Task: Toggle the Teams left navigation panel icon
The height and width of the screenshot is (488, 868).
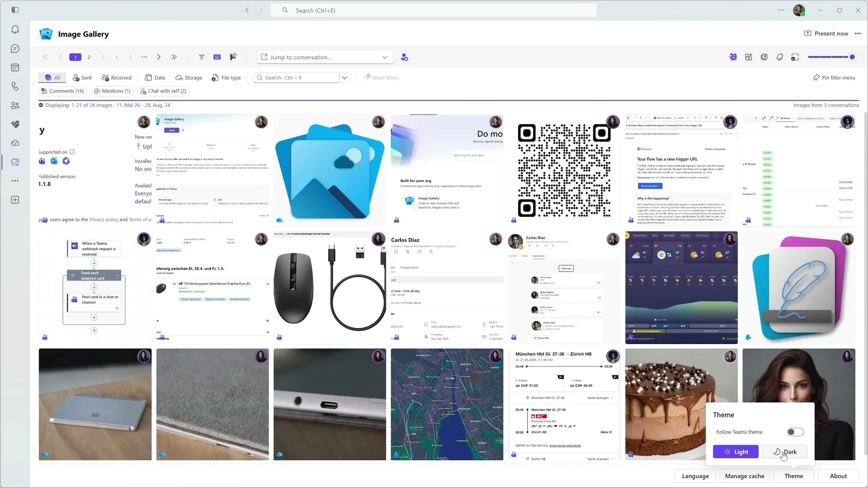Action: pos(15,10)
